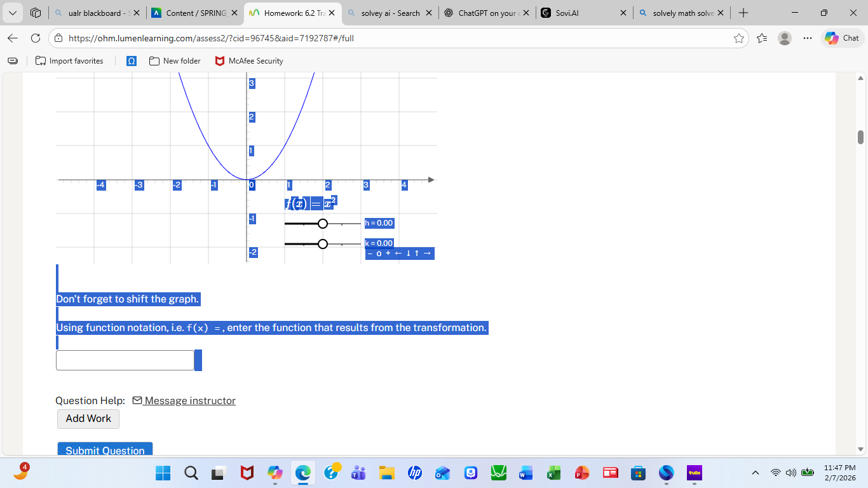This screenshot has height=488, width=868.
Task: Open the Get Help app on the taskbar
Action: click(x=331, y=473)
